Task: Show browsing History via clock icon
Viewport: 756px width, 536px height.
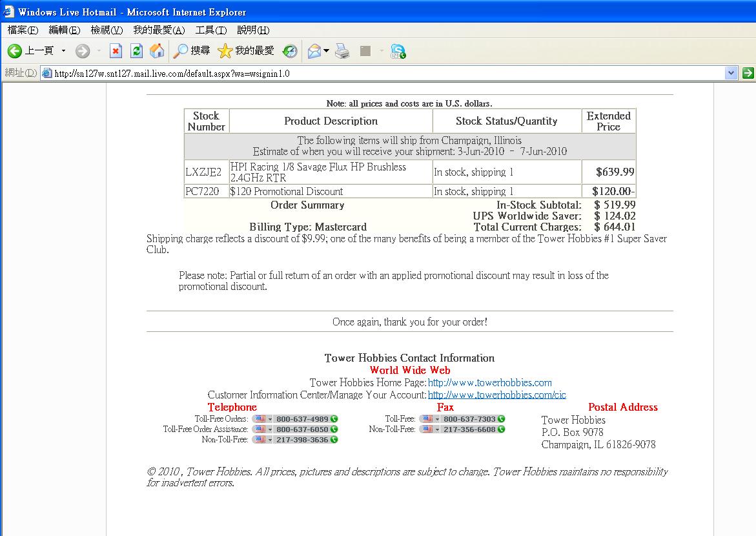Action: coord(290,51)
